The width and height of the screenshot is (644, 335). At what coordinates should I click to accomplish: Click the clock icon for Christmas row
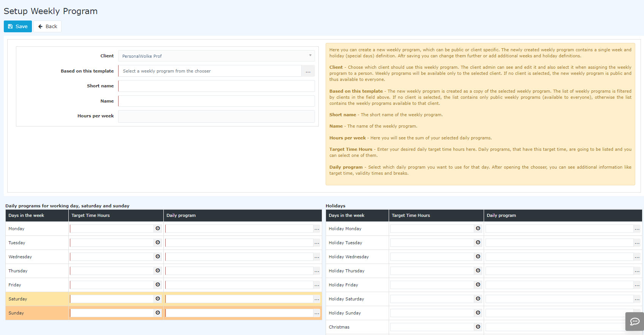click(478, 327)
